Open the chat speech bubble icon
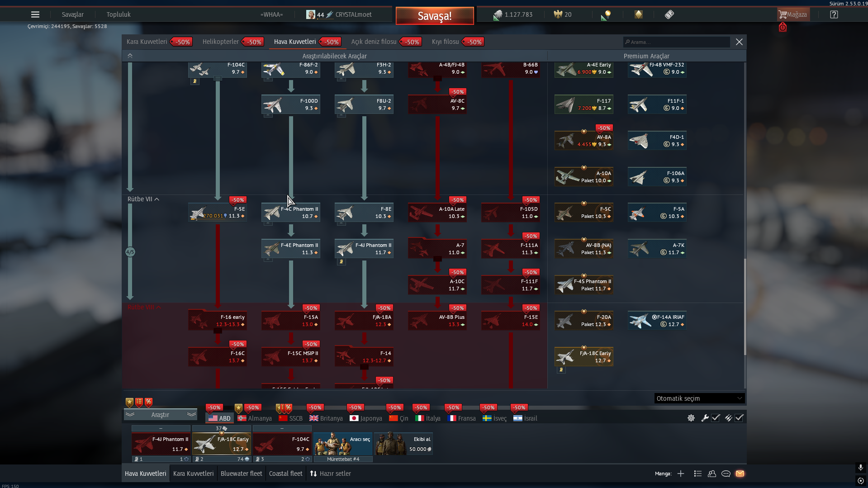Screen dimensions: 868x488 pyautogui.click(x=726, y=474)
